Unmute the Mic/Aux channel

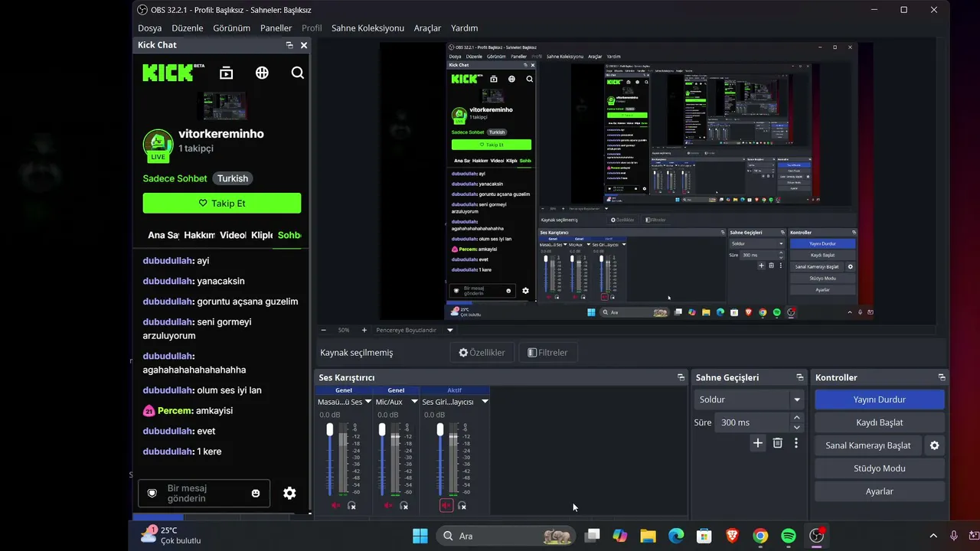[x=388, y=505]
